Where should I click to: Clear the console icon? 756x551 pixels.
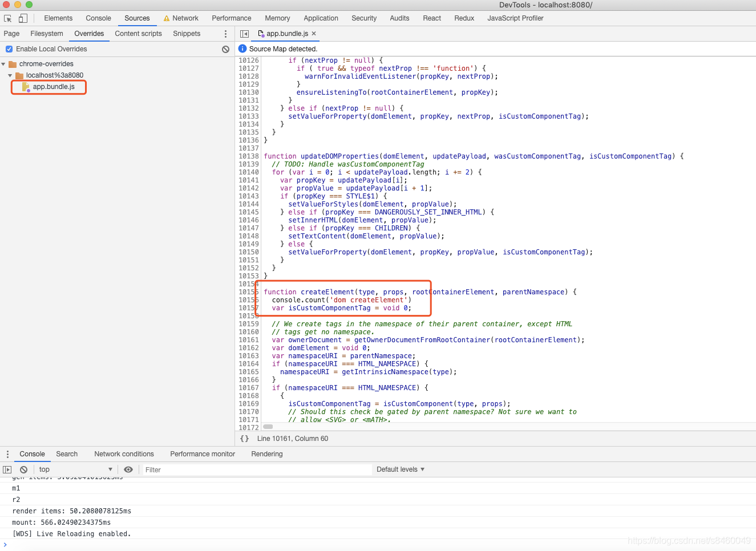24,469
